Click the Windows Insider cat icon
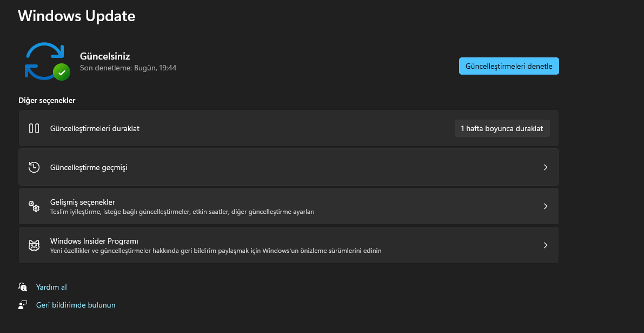 click(34, 245)
